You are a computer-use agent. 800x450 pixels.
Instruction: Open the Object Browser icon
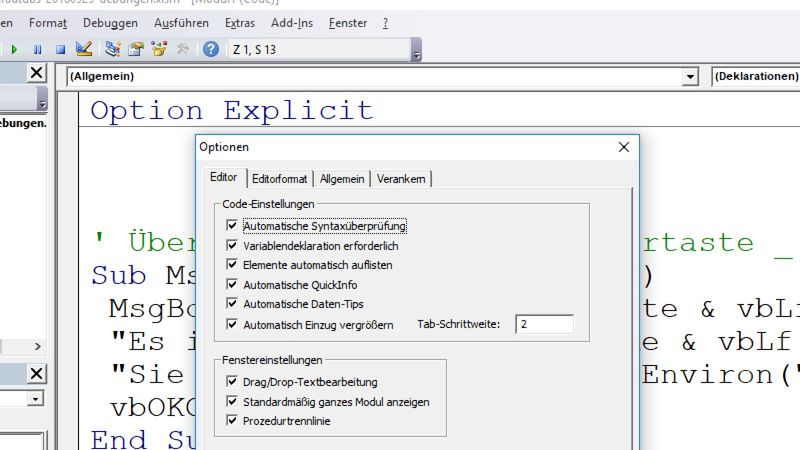(159, 49)
